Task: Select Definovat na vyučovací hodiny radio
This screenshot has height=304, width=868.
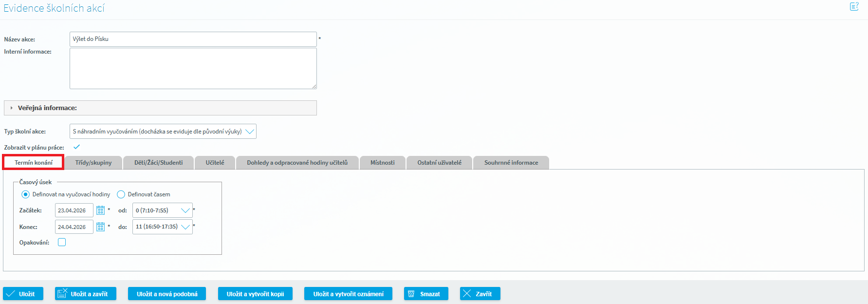Action: 26,194
